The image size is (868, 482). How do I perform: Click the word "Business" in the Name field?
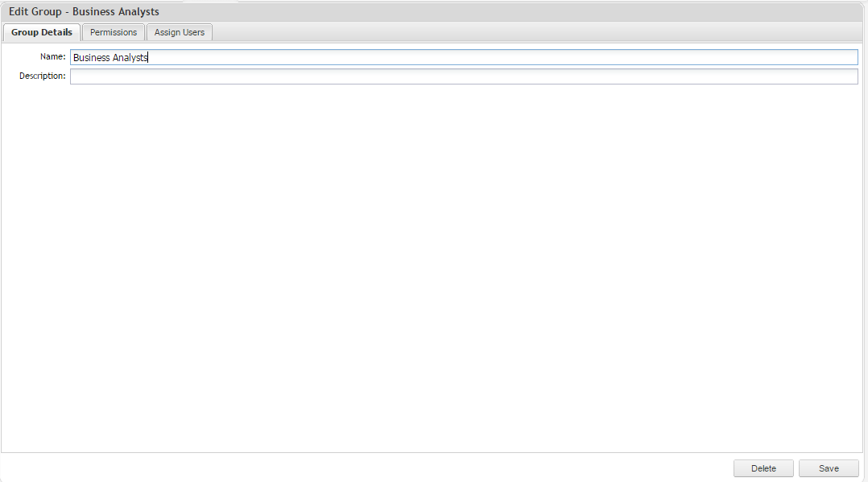(90, 58)
